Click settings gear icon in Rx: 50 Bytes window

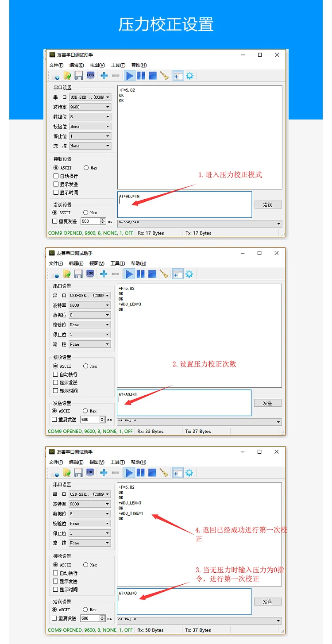pyautogui.click(x=189, y=473)
